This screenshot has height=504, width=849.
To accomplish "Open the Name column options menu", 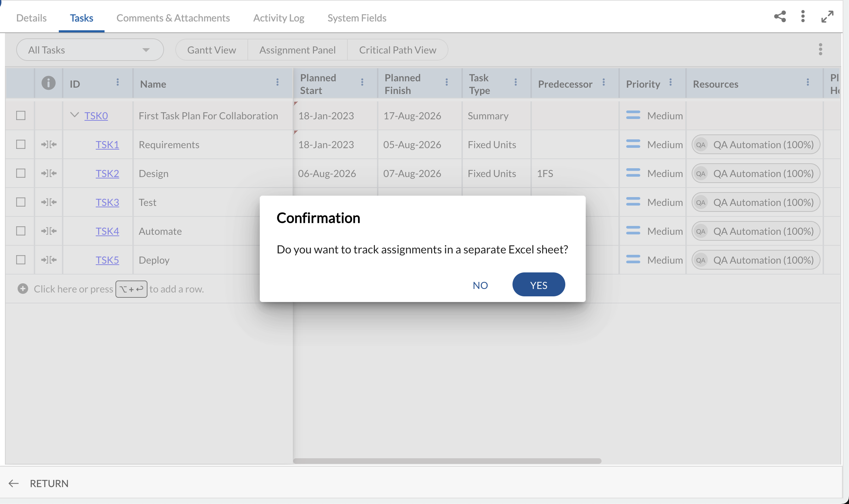I will [277, 82].
